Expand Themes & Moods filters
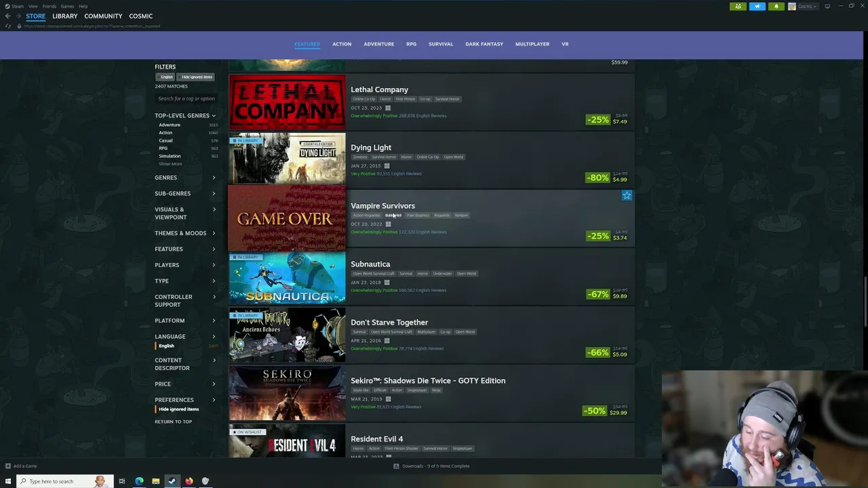The image size is (868, 488). [x=185, y=233]
